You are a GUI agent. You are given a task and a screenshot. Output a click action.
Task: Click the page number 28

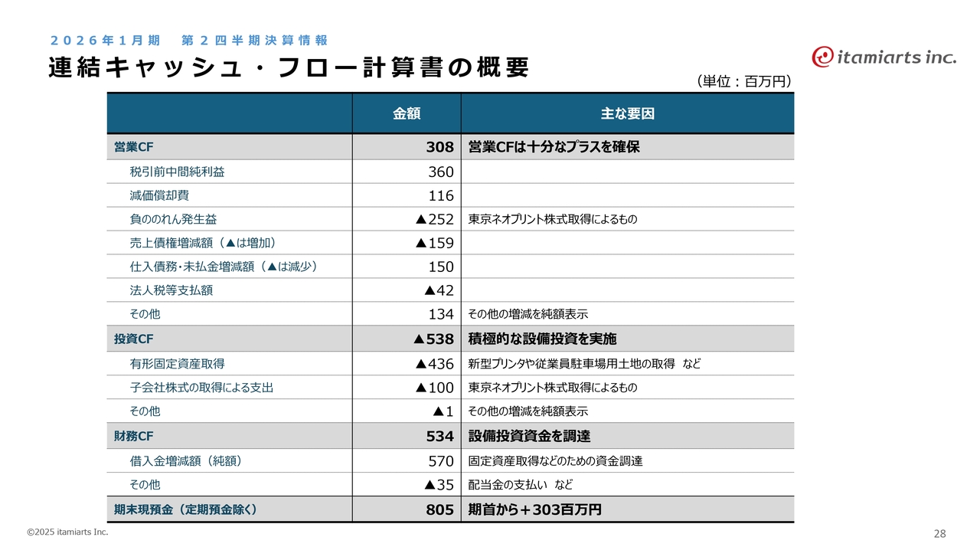tap(939, 534)
